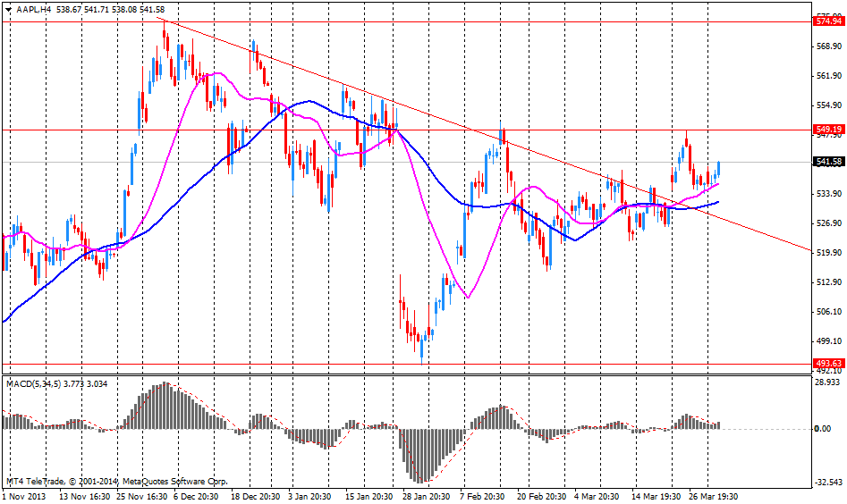Viewport: 847px width, 504px height.
Task: Click the small triangle before AAPL,H4
Action: click(9, 9)
